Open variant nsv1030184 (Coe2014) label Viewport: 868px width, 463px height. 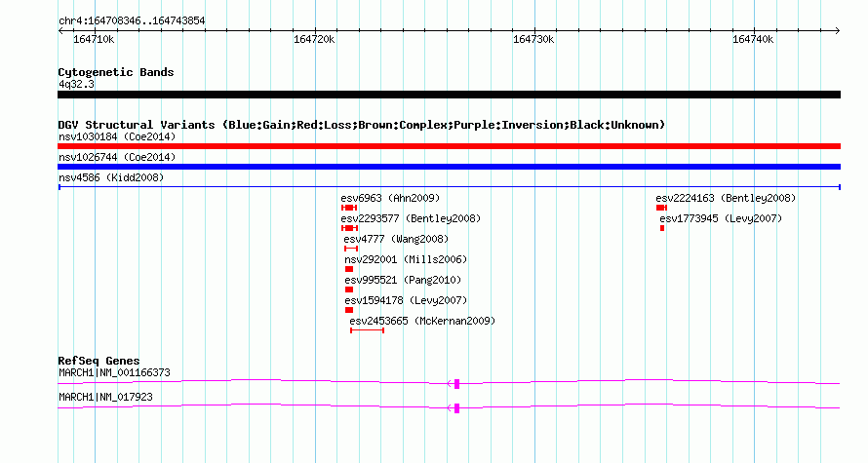point(117,136)
